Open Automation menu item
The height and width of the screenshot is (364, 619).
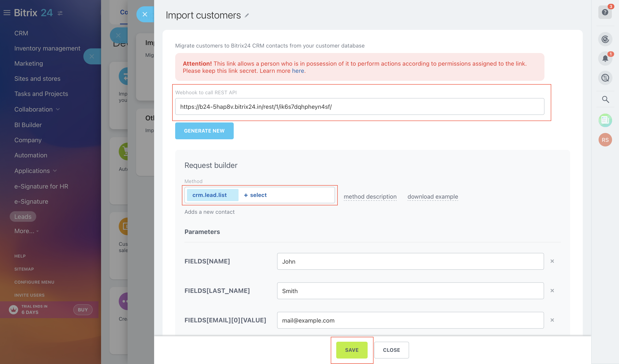click(31, 155)
